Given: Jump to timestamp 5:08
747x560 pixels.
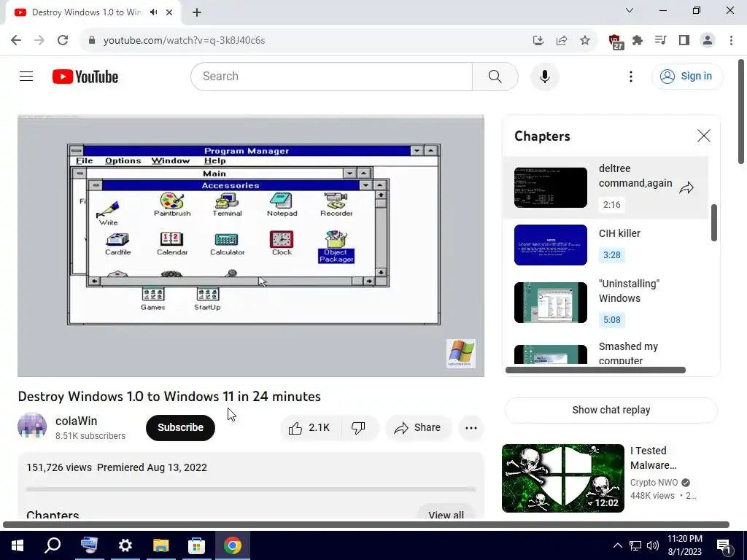Looking at the screenshot, I should coord(612,319).
